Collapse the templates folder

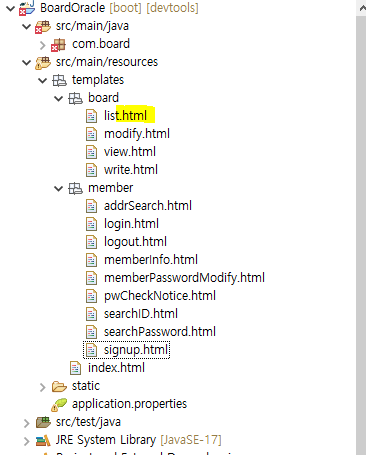click(x=43, y=80)
